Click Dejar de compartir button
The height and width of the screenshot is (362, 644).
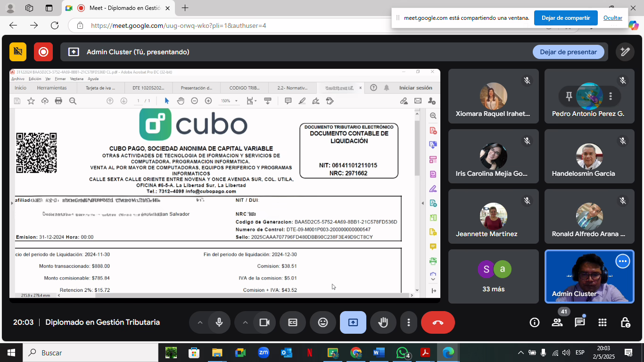click(566, 18)
